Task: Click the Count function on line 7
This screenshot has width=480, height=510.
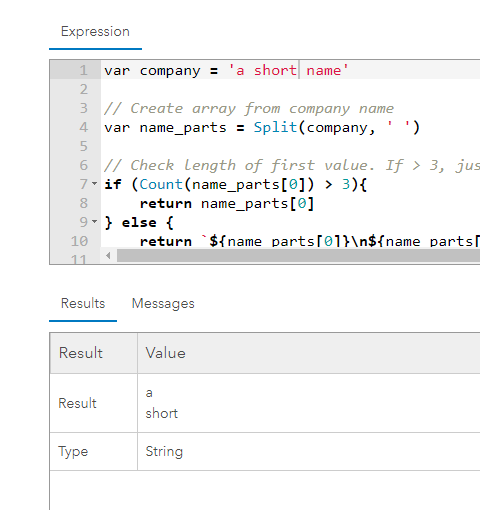Action: pyautogui.click(x=161, y=184)
